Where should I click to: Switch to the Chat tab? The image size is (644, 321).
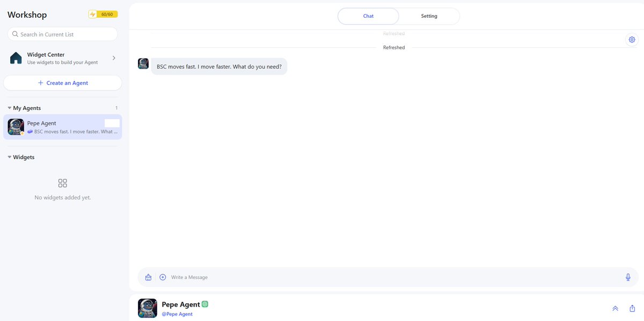[368, 16]
